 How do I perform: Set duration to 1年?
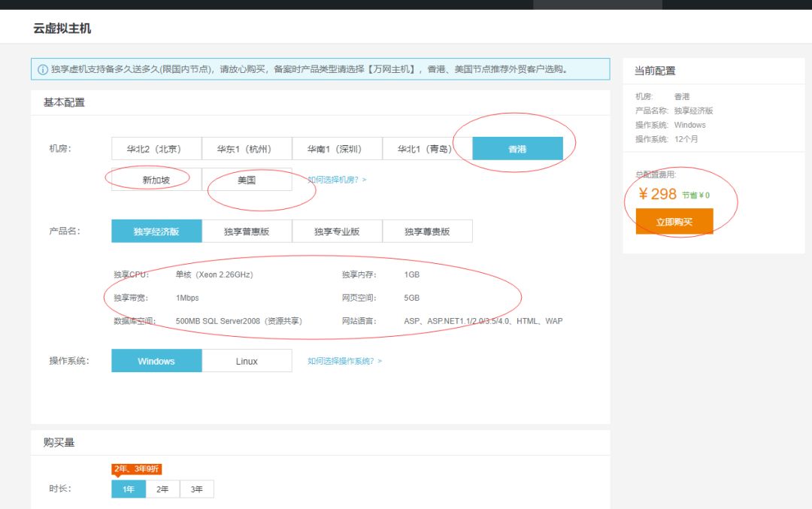click(129, 489)
